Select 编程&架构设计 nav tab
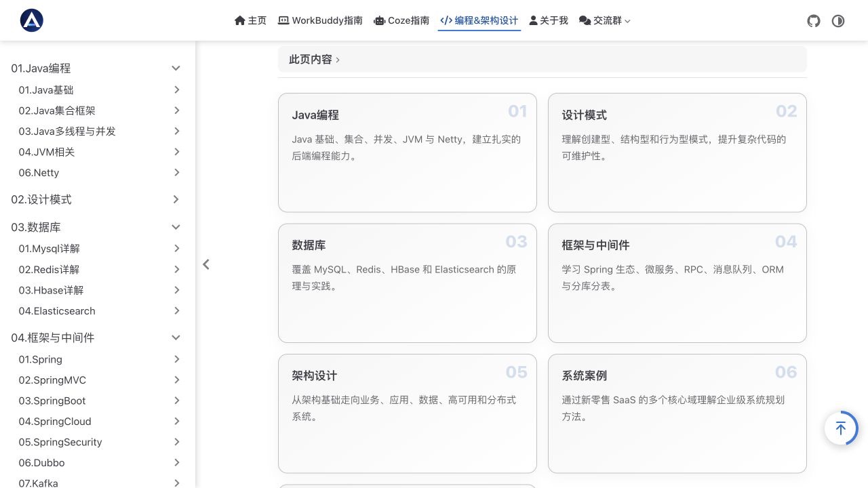Screen dimensions: 868x488 tap(479, 20)
